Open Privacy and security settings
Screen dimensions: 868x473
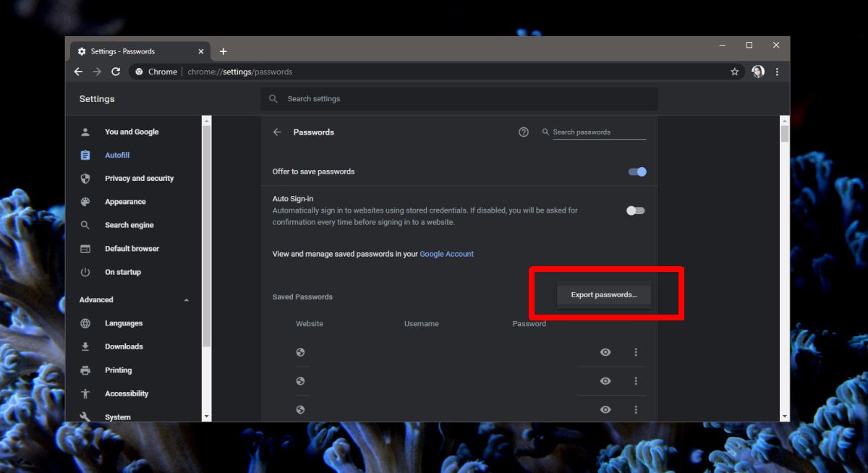pyautogui.click(x=139, y=178)
